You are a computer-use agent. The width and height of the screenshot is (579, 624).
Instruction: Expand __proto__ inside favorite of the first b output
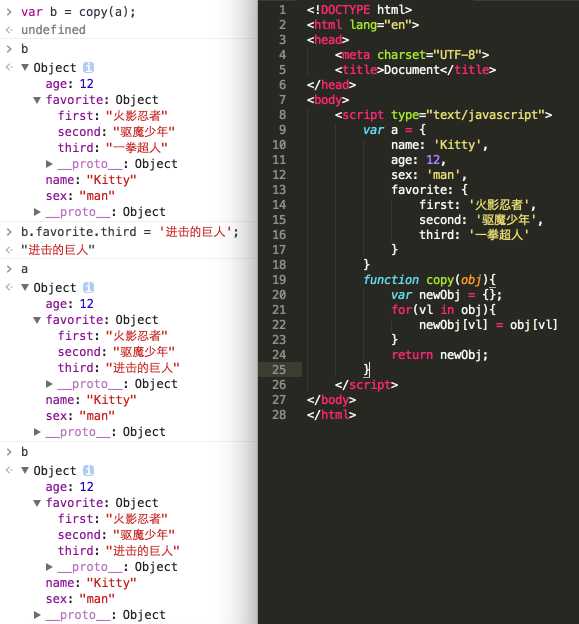click(49, 164)
